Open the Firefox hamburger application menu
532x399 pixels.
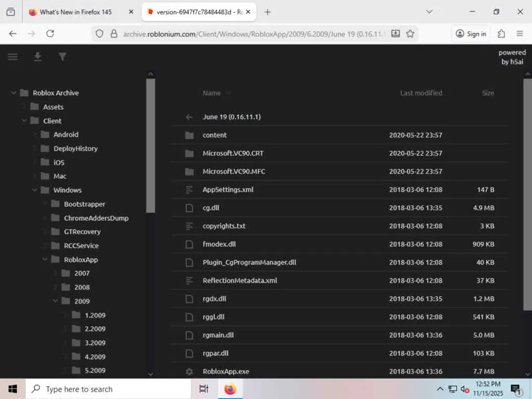[520, 34]
